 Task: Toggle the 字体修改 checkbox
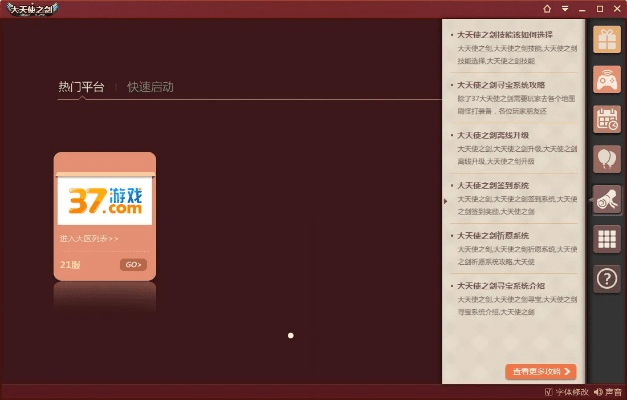coord(549,391)
